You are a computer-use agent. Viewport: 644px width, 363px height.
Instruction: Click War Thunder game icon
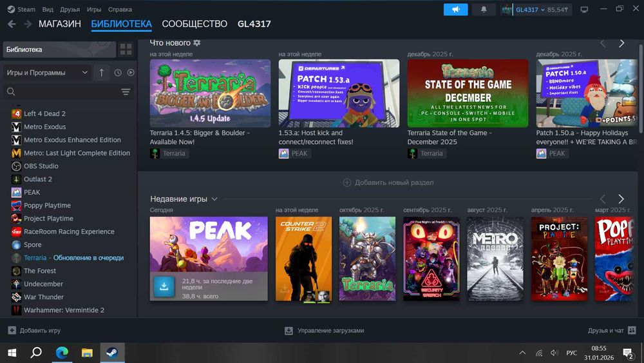pyautogui.click(x=16, y=297)
